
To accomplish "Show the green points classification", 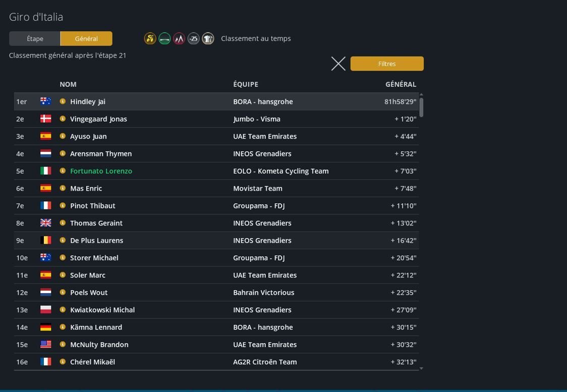I will (164, 39).
